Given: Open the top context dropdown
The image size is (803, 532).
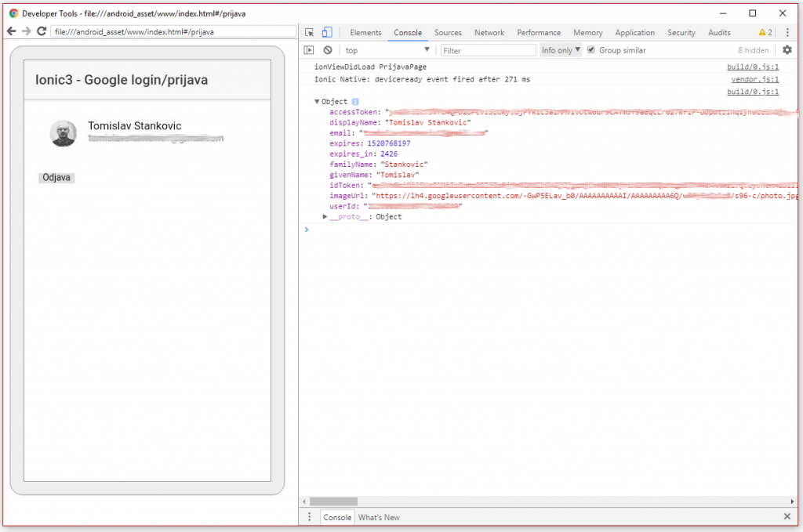Looking at the screenshot, I should (x=386, y=50).
